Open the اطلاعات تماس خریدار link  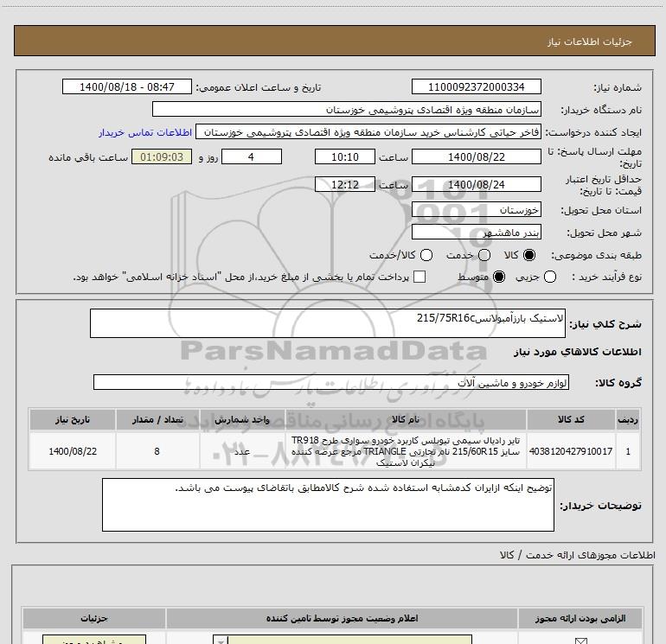(x=145, y=132)
